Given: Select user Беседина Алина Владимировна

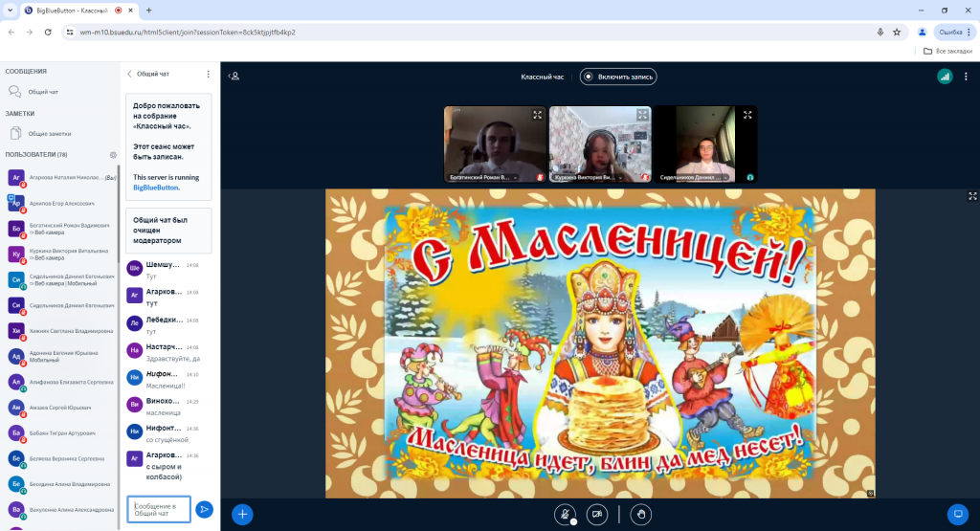Looking at the screenshot, I should tap(61, 484).
